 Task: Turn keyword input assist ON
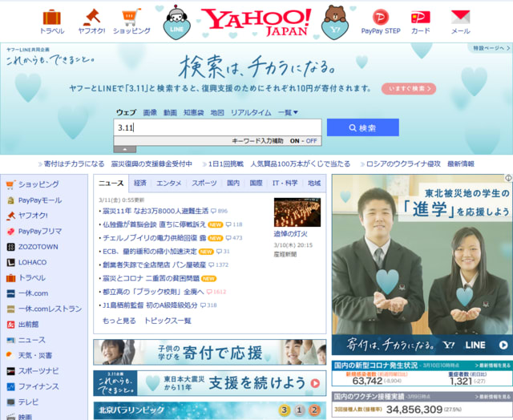coord(294,141)
